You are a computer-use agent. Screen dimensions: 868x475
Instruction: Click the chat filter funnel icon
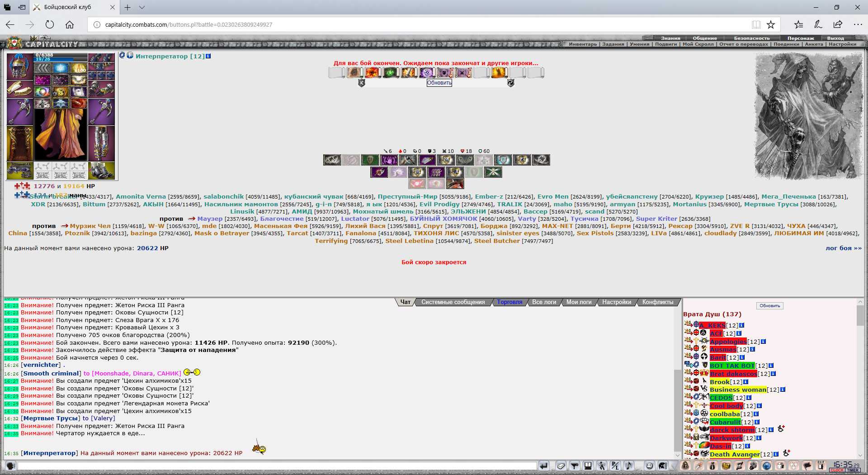pos(575,466)
